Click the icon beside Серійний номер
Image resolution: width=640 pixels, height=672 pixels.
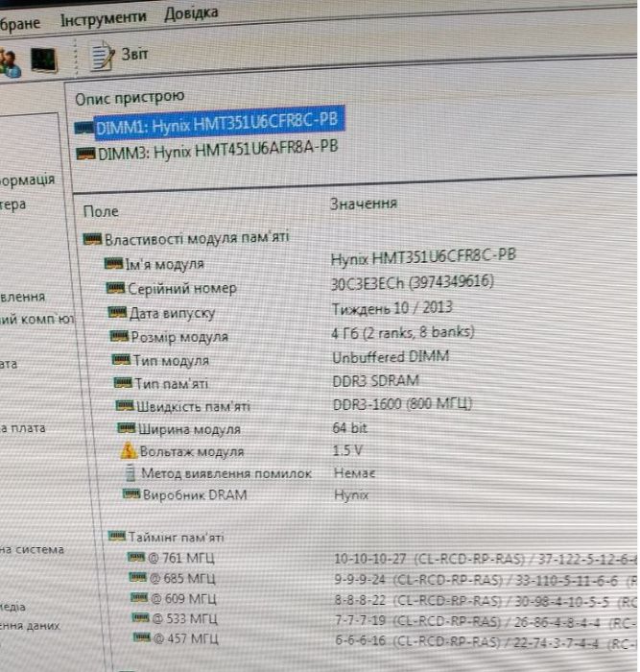click(x=115, y=288)
